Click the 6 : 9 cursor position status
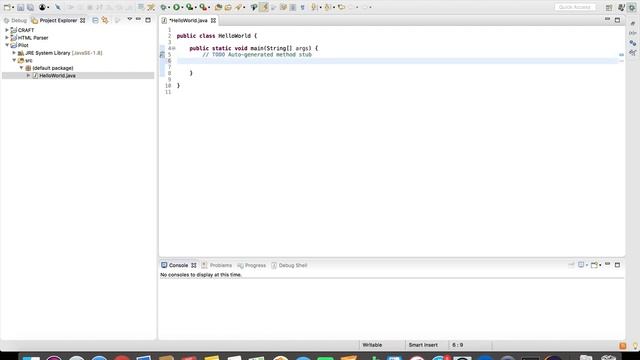Screen dimensions: 640x360 pos(458,345)
